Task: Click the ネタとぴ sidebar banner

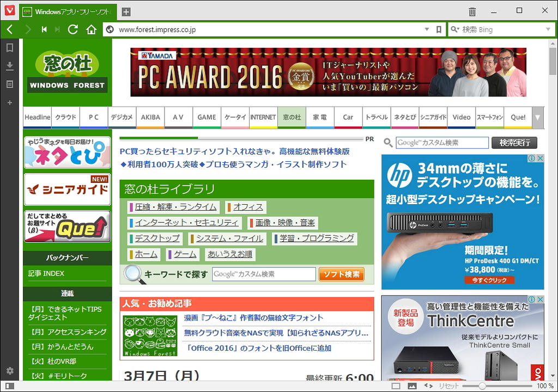Action: point(67,152)
